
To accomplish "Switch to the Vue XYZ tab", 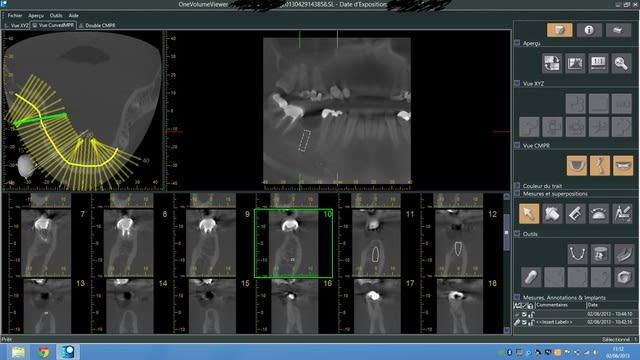I will 16,25.
